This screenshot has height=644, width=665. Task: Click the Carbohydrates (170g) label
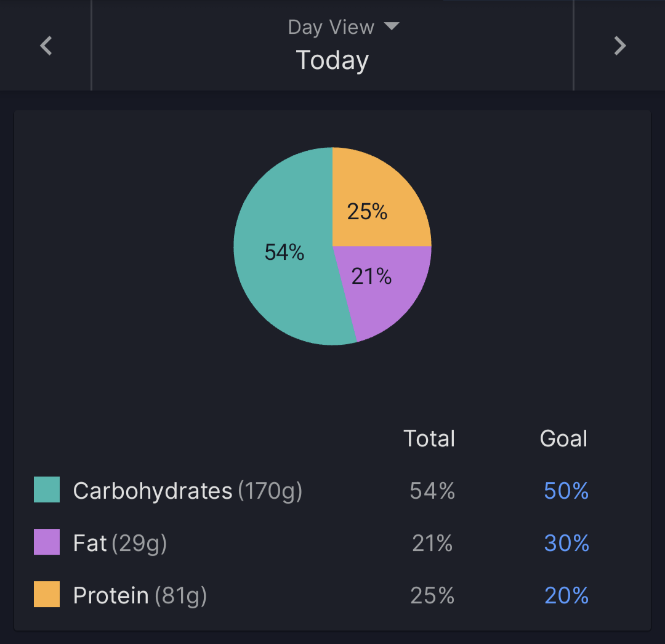pyautogui.click(x=187, y=491)
